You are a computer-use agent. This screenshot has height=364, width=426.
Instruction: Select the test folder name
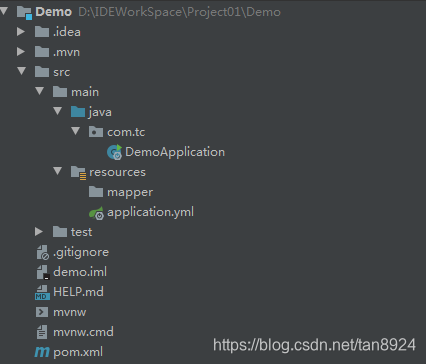81,232
